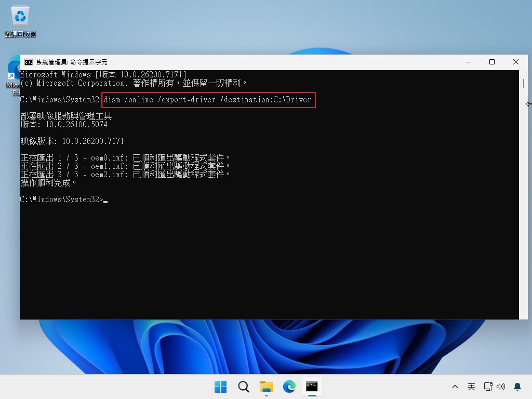Open network settings from the tray icon
Screen dimensions: 532x399
click(488, 387)
